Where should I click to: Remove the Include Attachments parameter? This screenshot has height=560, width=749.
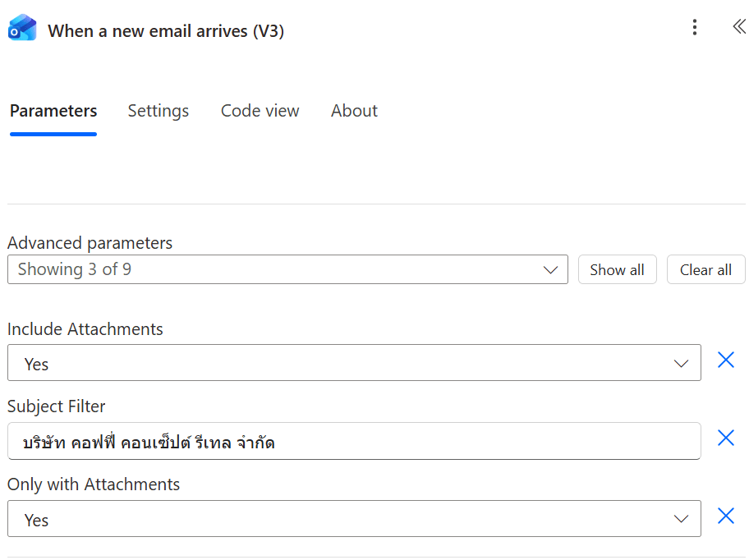[x=726, y=360]
